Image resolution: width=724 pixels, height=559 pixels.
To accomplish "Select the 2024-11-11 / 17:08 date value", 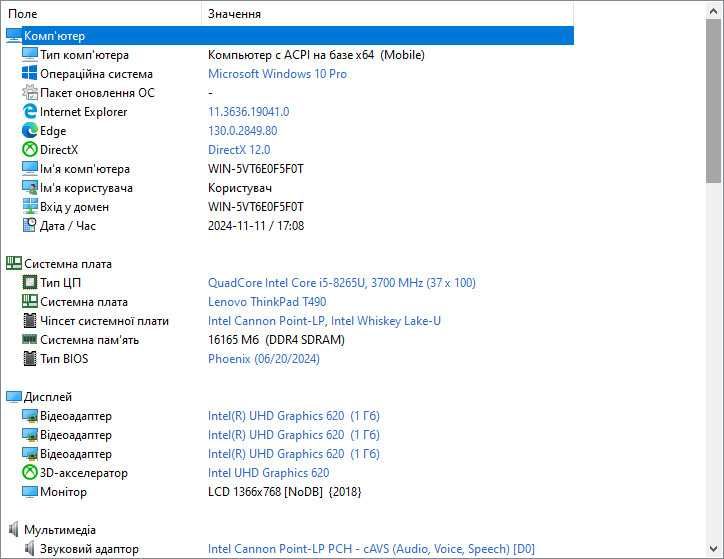I will tap(256, 226).
